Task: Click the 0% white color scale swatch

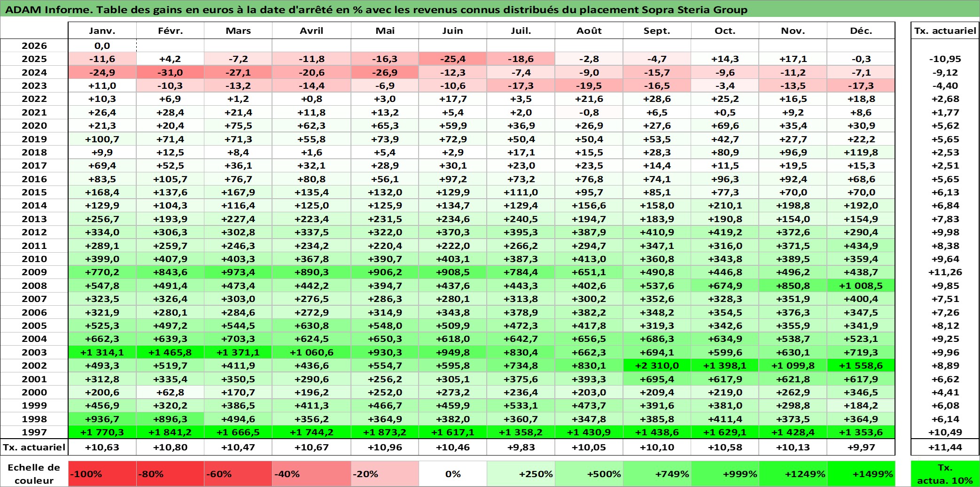Action: [453, 474]
